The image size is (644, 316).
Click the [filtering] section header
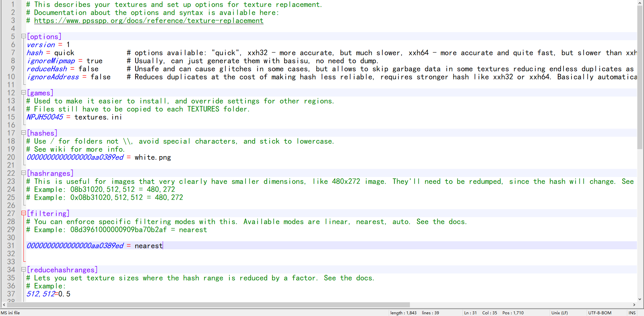[x=48, y=213]
